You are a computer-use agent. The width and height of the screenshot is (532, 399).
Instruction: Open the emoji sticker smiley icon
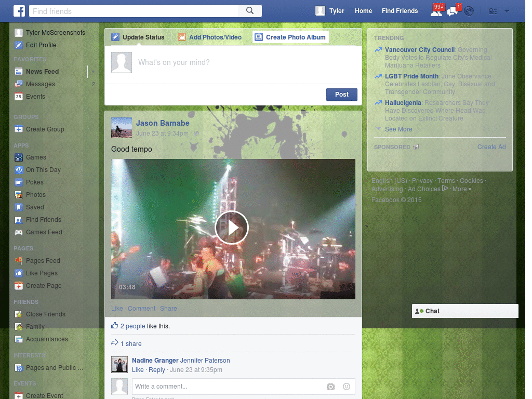point(347,387)
